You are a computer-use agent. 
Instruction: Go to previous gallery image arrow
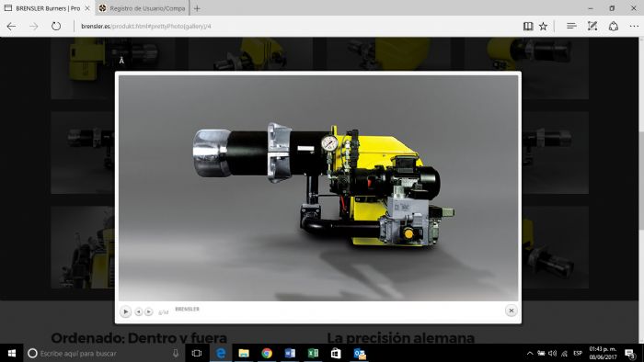pos(139,312)
